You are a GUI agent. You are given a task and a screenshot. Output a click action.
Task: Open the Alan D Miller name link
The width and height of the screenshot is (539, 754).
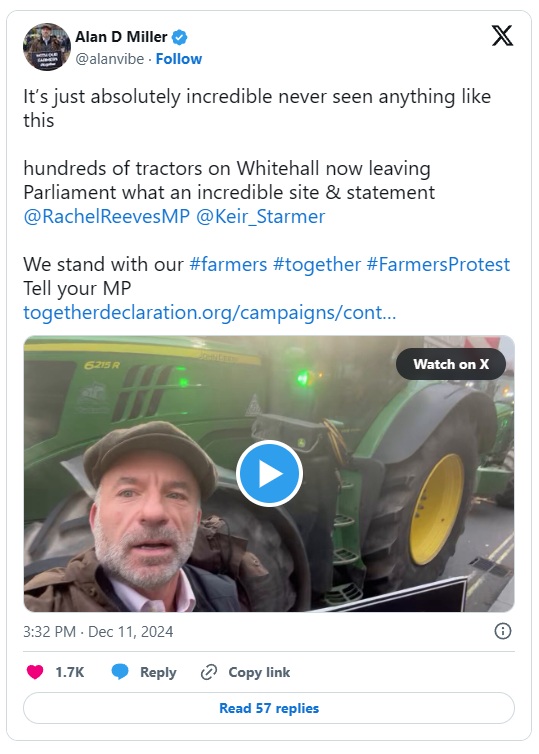[x=121, y=37]
